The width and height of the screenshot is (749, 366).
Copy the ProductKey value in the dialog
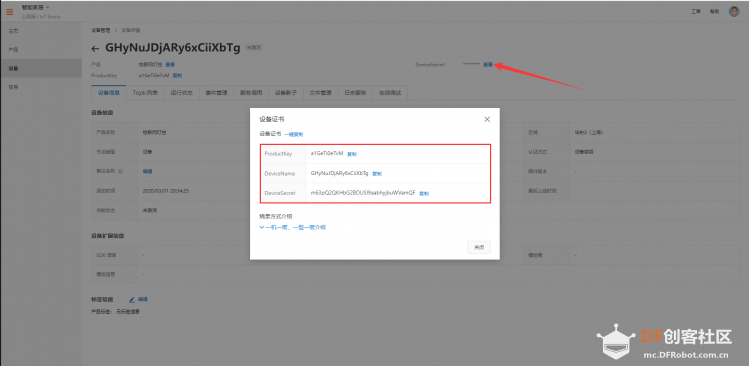pyautogui.click(x=352, y=154)
